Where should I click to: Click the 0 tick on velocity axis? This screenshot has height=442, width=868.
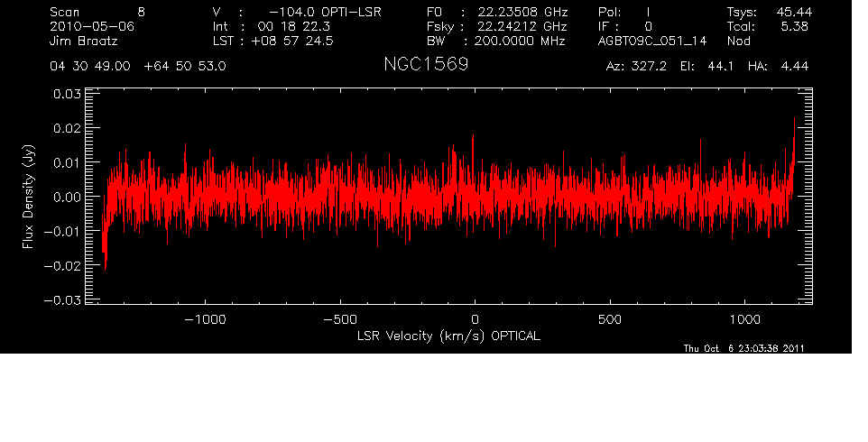pos(475,319)
